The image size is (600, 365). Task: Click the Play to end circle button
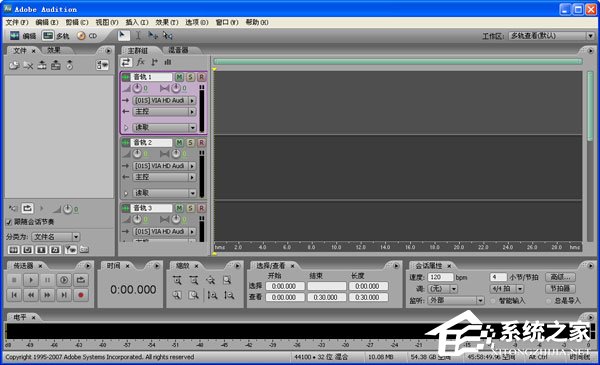pos(64,280)
